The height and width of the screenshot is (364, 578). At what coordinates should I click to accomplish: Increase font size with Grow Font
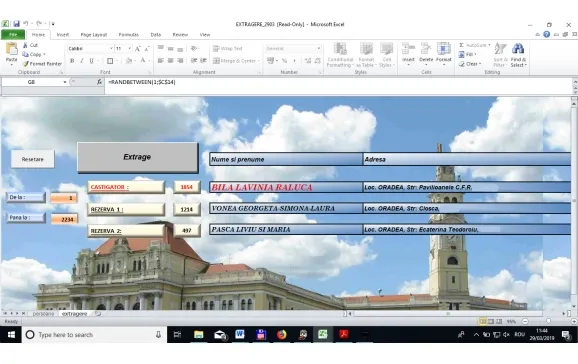137,49
